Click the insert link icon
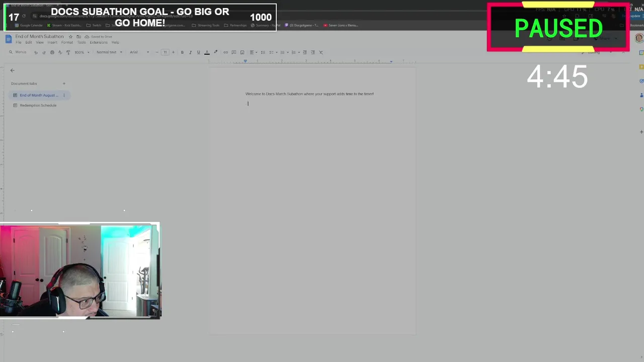The width and height of the screenshot is (644, 362). pyautogui.click(x=225, y=52)
